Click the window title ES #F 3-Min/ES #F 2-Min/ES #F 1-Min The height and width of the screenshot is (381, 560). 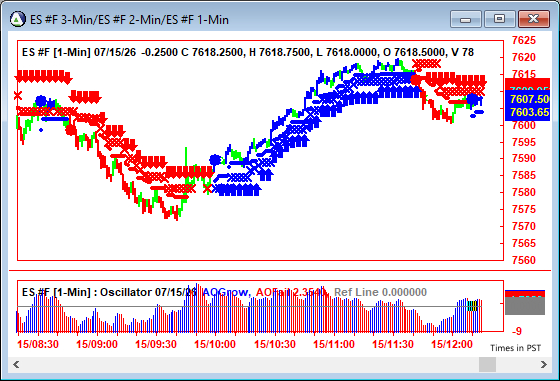pos(129,20)
